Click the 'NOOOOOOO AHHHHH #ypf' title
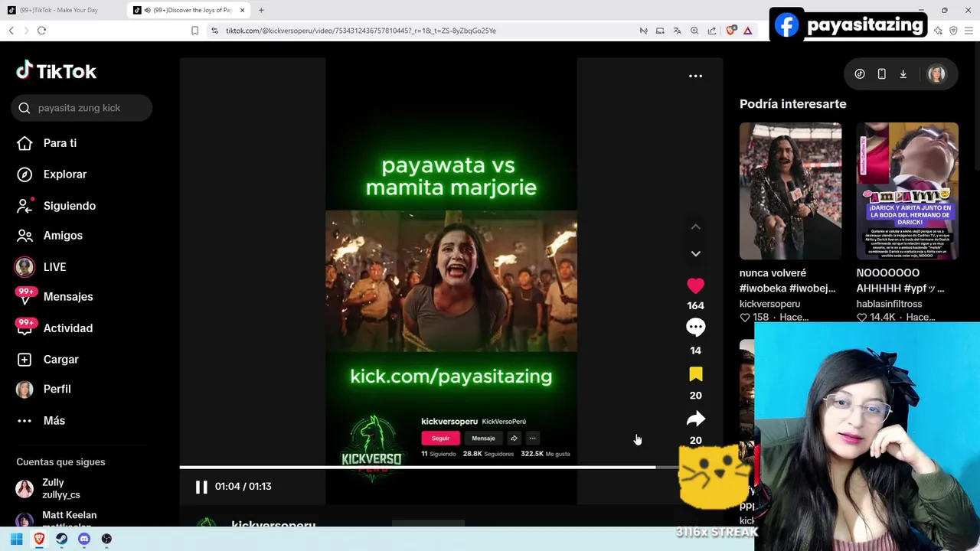This screenshot has height=551, width=980. pos(900,281)
